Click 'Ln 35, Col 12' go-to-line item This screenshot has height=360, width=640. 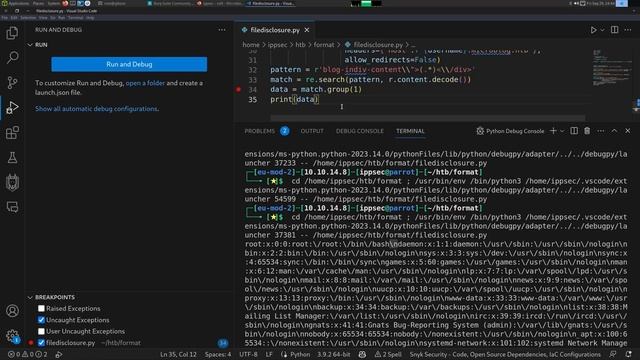click(x=178, y=354)
